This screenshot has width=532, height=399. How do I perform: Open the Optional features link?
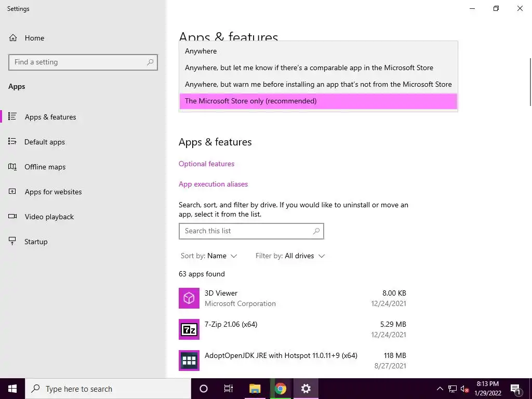206,164
